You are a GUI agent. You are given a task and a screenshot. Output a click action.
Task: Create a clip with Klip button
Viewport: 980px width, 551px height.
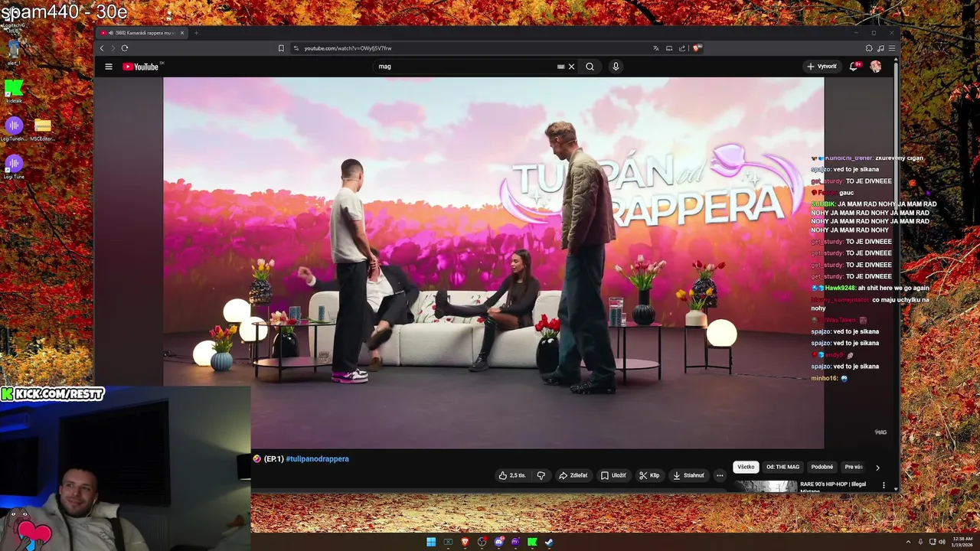pos(649,475)
